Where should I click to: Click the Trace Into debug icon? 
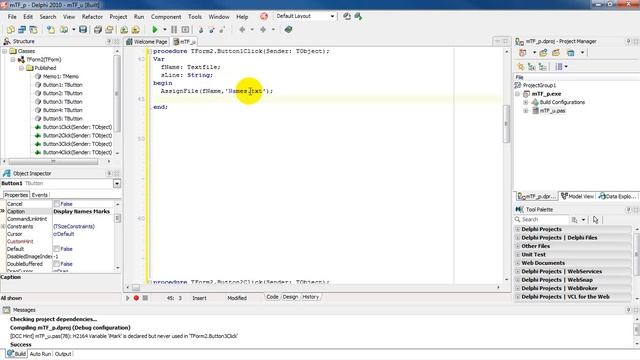(200, 29)
